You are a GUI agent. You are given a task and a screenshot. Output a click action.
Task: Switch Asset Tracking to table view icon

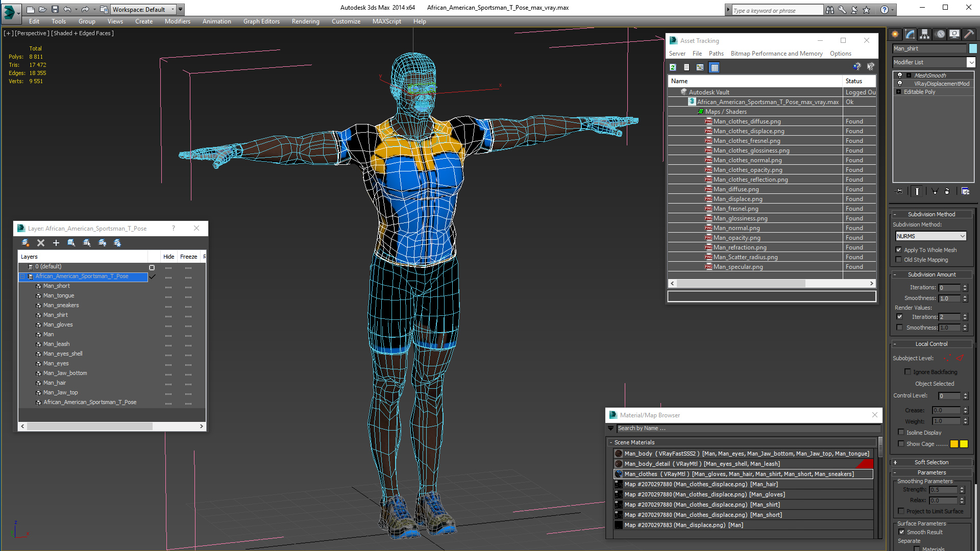point(715,67)
